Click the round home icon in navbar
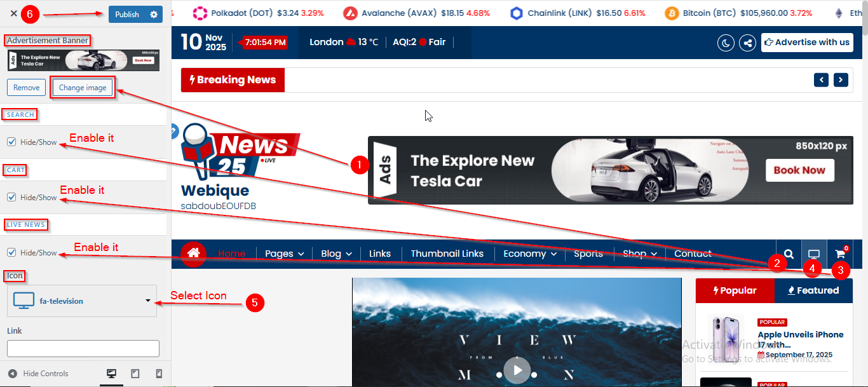868x387 pixels. click(194, 254)
